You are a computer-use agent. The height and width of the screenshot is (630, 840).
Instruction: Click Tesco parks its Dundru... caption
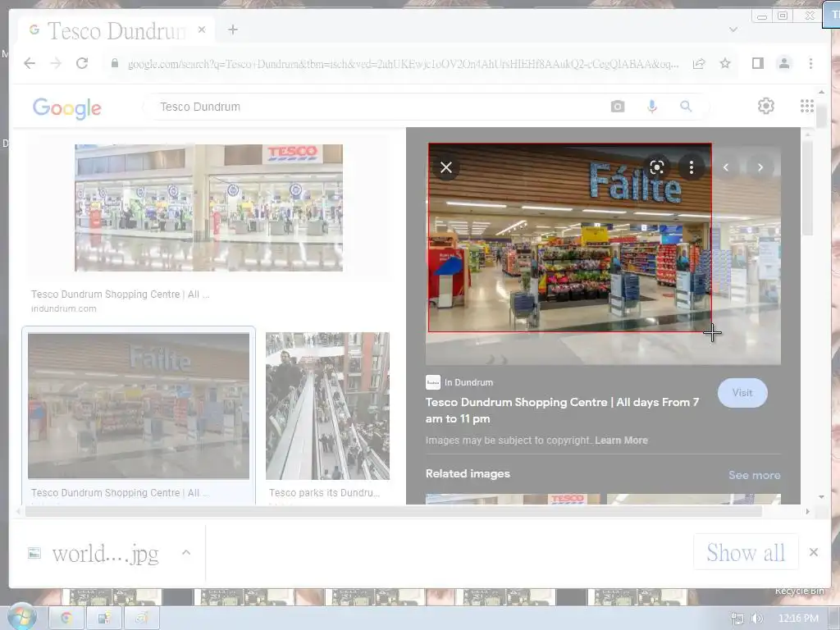324,493
